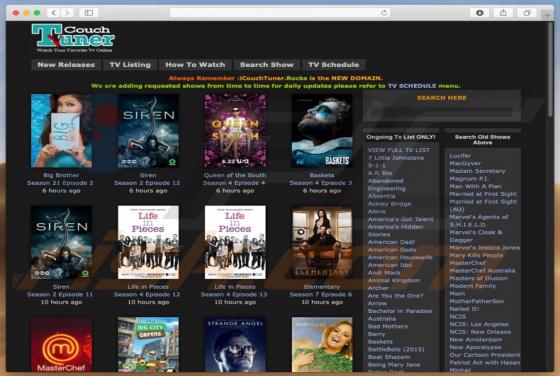
Task: Select Our Cartoon President link
Action: tap(485, 355)
